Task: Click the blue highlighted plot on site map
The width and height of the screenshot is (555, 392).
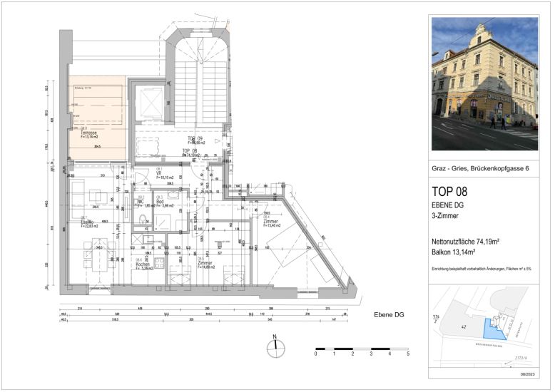Action: [x=492, y=327]
